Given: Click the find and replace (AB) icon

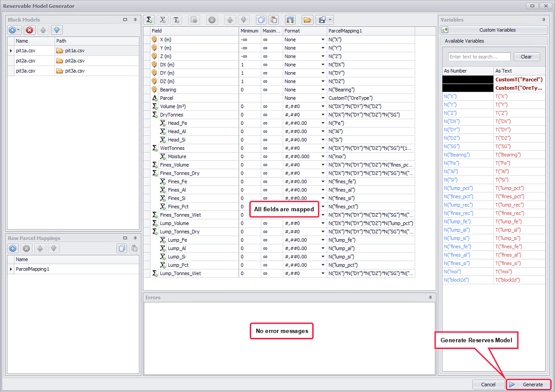Looking at the screenshot, I should coord(290,20).
